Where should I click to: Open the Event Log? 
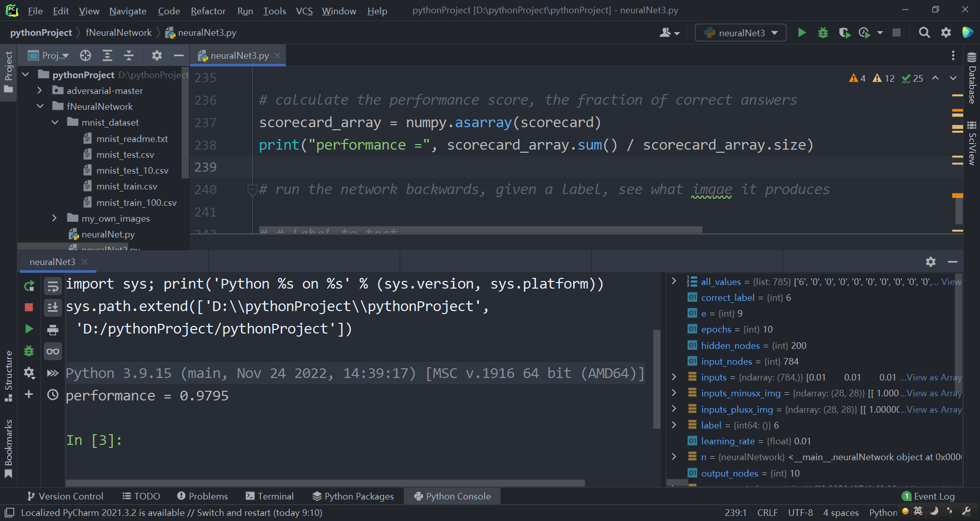[928, 496]
